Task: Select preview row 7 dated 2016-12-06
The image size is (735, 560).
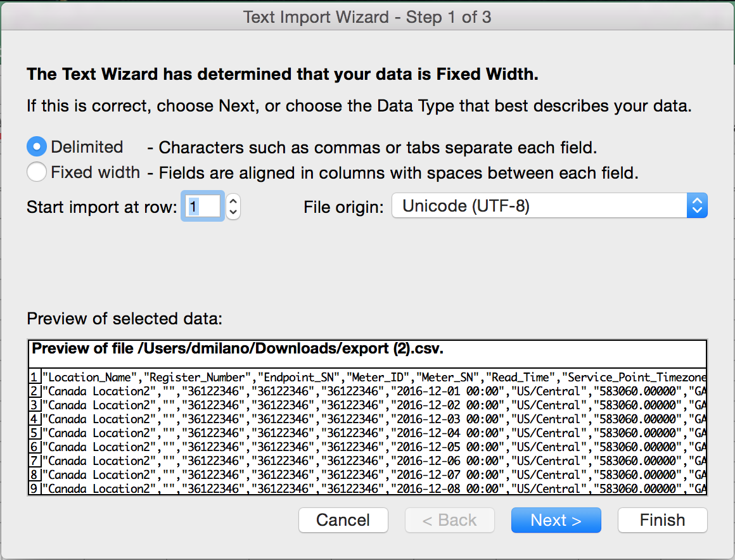Action: (367, 461)
